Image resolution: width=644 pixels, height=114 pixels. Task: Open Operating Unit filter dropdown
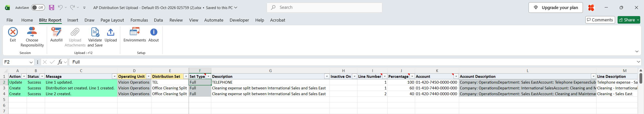(x=148, y=76)
